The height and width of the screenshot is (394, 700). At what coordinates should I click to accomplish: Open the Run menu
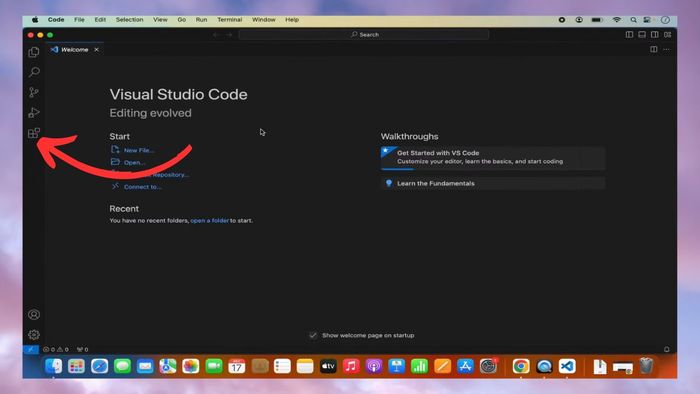click(x=201, y=20)
